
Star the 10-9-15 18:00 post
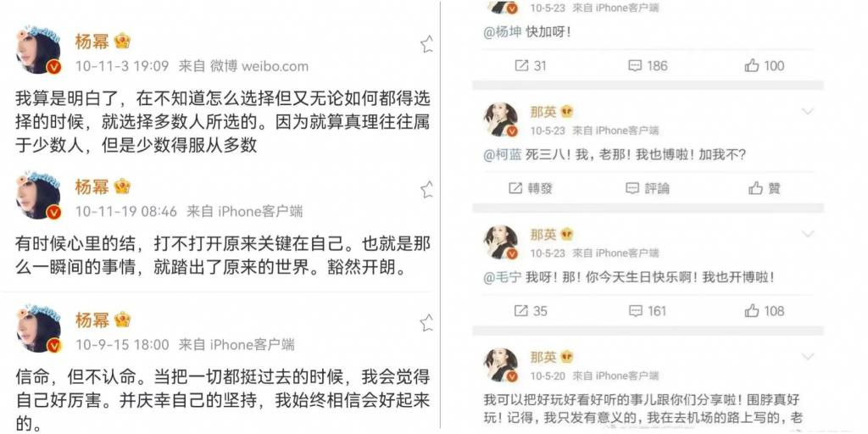tap(427, 323)
